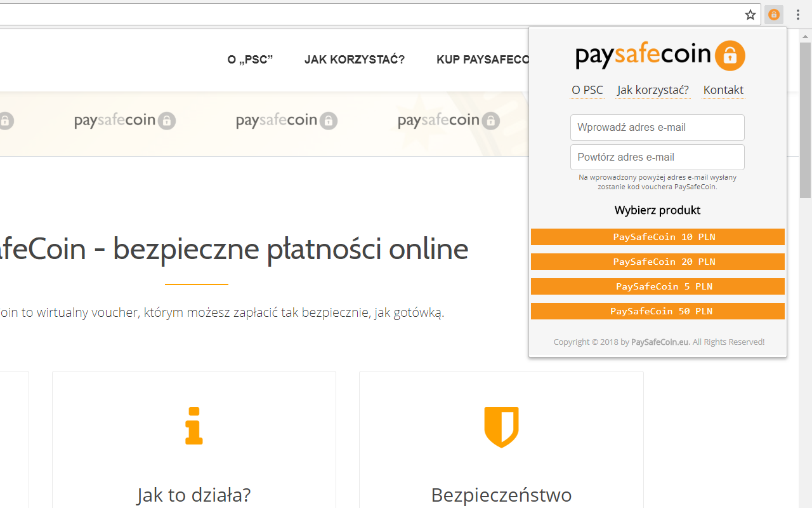This screenshot has height=508, width=812.
Task: Click the paysafecoin wordmark in popup header
Action: pyautogui.click(x=643, y=56)
